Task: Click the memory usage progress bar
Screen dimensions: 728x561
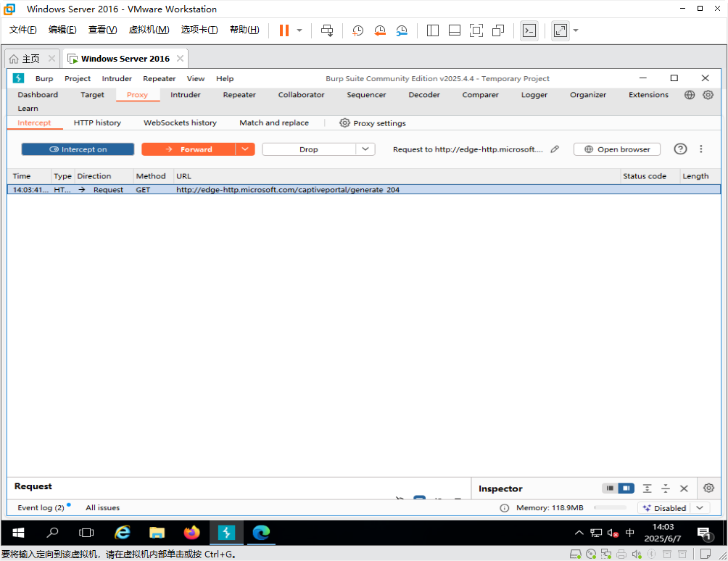Action: [x=610, y=507]
